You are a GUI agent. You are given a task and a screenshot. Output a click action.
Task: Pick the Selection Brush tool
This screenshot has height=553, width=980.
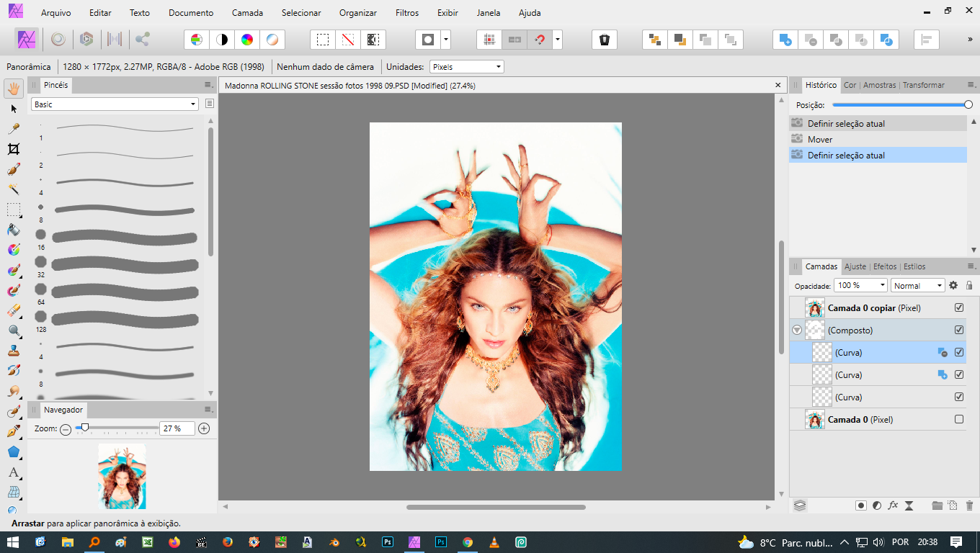tap(14, 169)
